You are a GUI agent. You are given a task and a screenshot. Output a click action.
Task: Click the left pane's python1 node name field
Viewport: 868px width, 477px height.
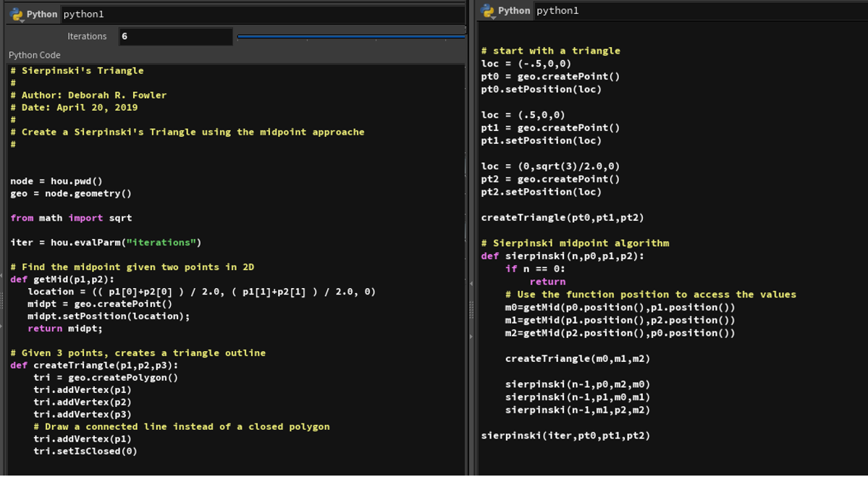click(x=261, y=14)
